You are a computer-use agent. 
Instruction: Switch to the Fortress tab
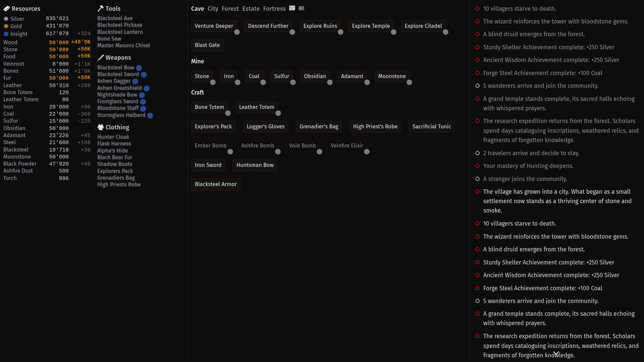(x=274, y=9)
